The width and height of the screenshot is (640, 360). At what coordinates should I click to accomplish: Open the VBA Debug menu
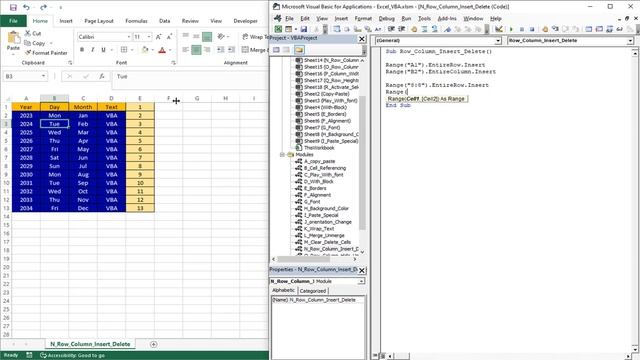click(x=386, y=18)
